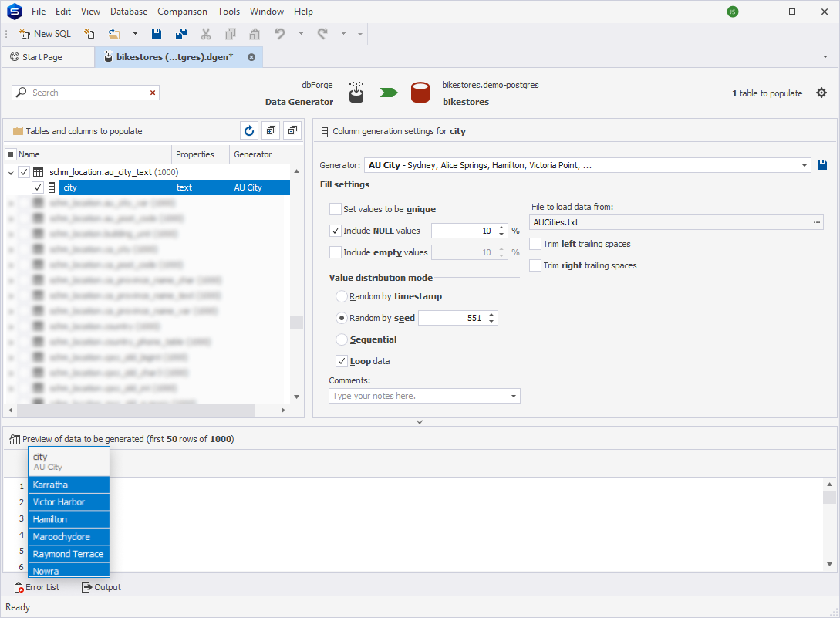Open the Error List panel

[x=36, y=587]
